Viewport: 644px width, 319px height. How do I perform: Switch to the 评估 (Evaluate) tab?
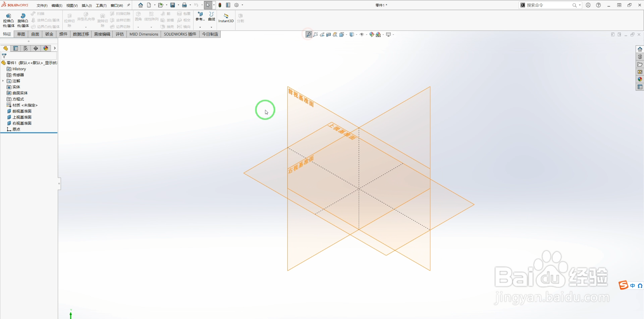(120, 34)
